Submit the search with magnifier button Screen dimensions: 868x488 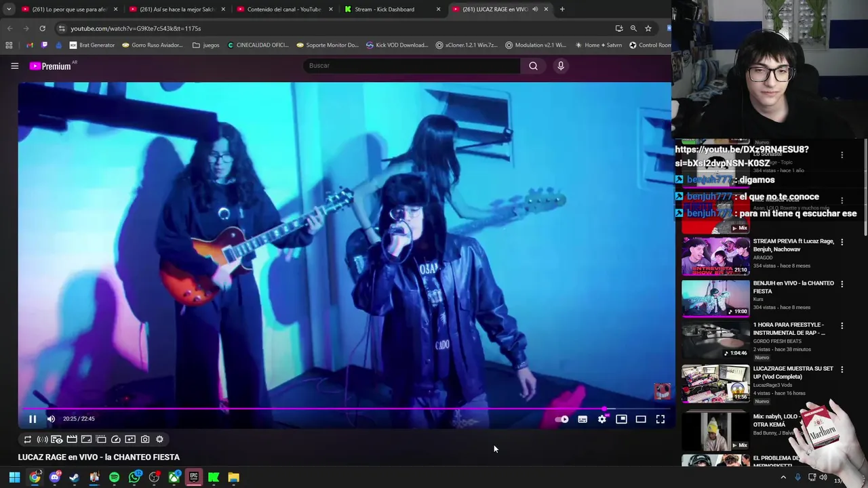click(533, 66)
